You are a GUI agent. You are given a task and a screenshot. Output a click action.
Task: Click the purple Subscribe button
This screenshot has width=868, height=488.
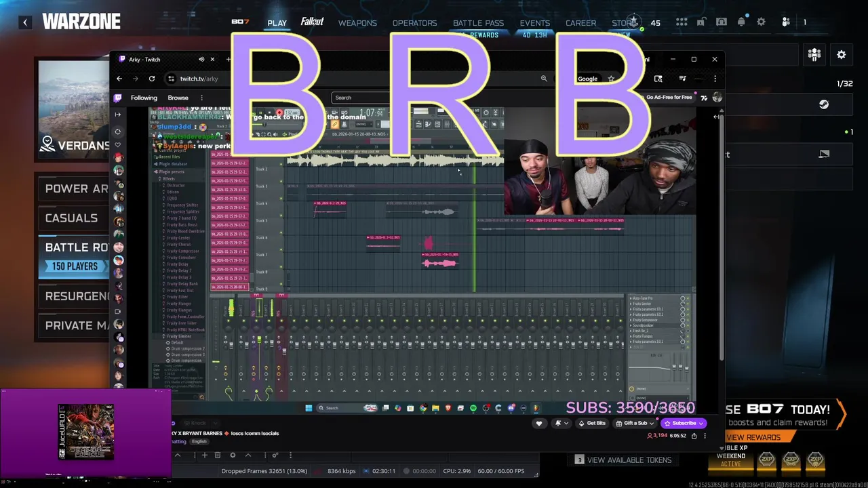(684, 423)
